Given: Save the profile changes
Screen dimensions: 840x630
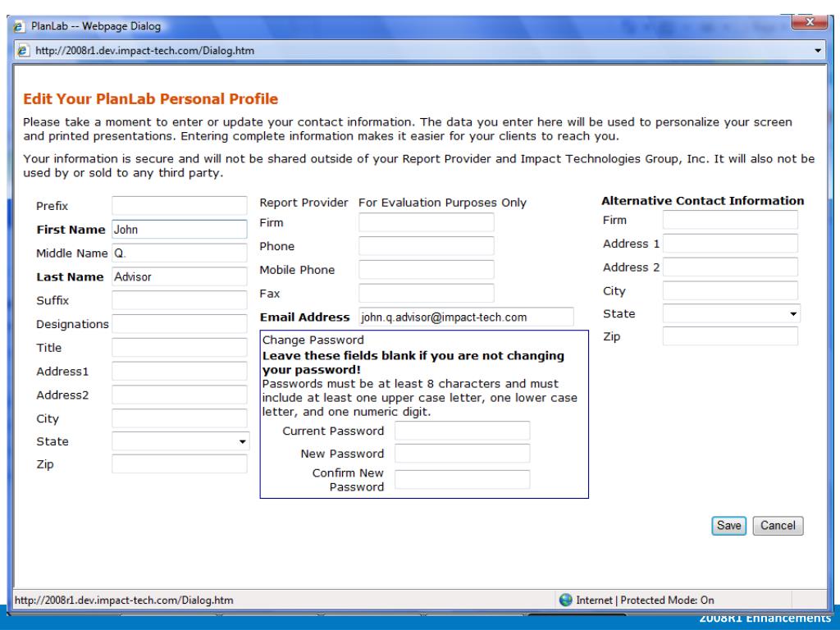Looking at the screenshot, I should tap(728, 526).
